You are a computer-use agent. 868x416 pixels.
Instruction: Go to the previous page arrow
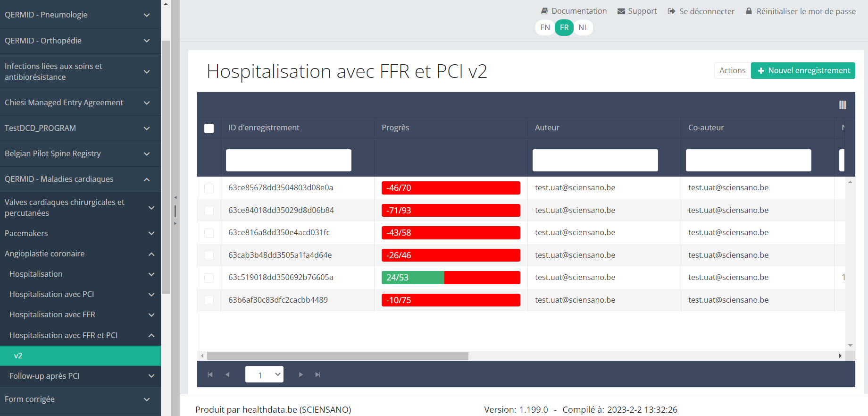227,374
